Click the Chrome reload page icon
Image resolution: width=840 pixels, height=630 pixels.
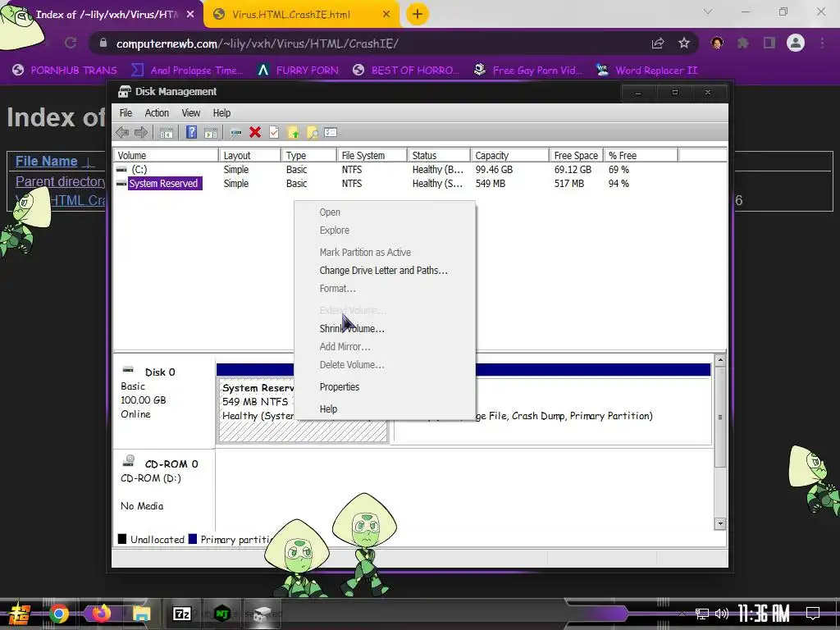pos(71,43)
